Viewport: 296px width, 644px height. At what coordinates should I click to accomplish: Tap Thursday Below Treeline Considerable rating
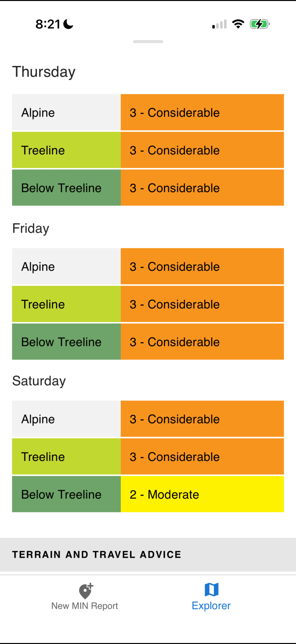pyautogui.click(x=202, y=188)
